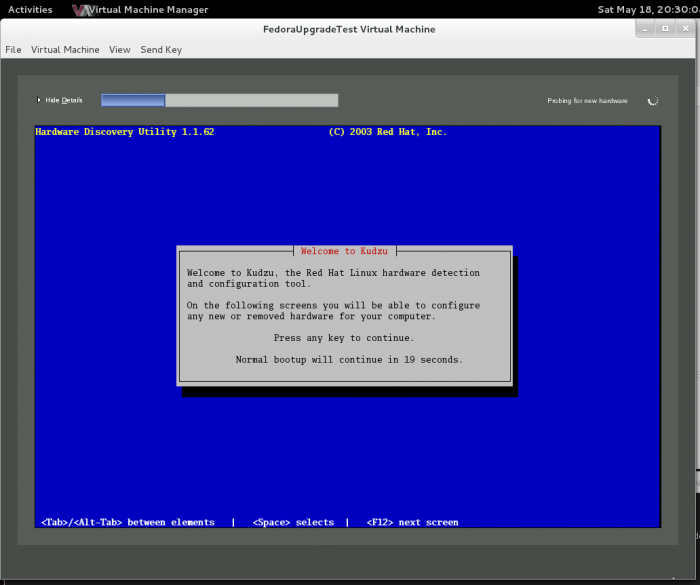Click the Press any key to continue text

click(343, 338)
